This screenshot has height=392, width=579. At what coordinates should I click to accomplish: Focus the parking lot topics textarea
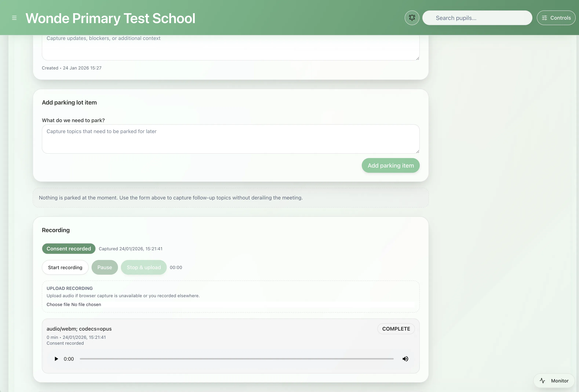[230, 139]
